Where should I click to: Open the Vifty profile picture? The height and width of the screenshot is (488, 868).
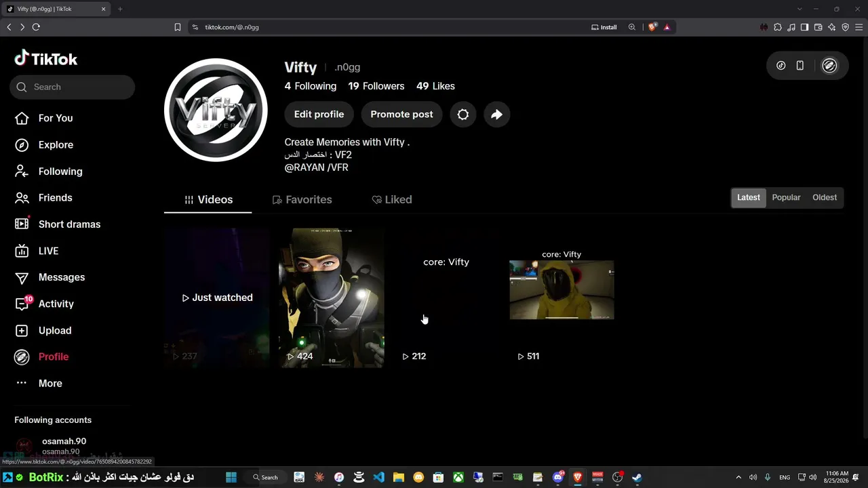tap(216, 110)
